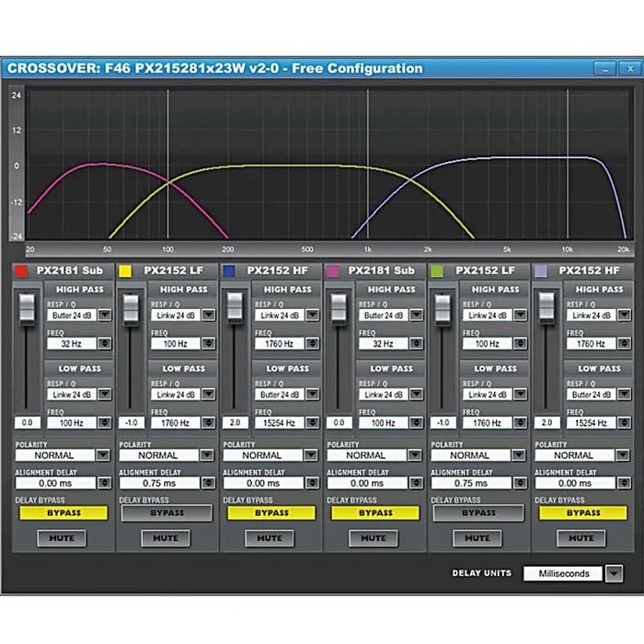Mute the green PX2152 LF channel
Screen dimensions: 644x644
477,538
